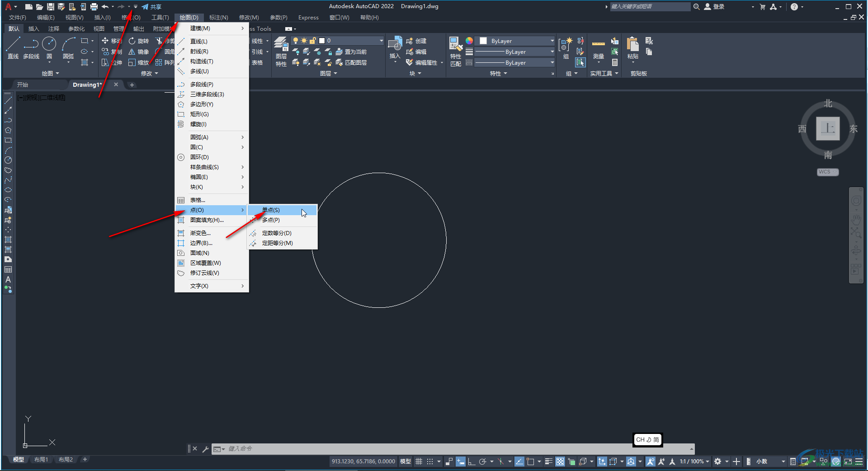Select the 圆 Circle tool in ribbon

click(49, 47)
